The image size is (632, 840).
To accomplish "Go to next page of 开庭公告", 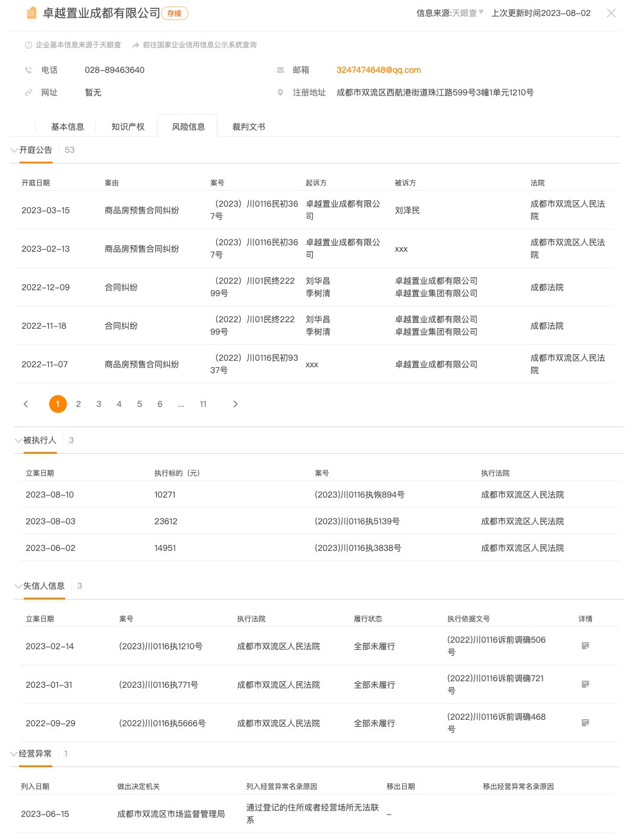I will 235,404.
